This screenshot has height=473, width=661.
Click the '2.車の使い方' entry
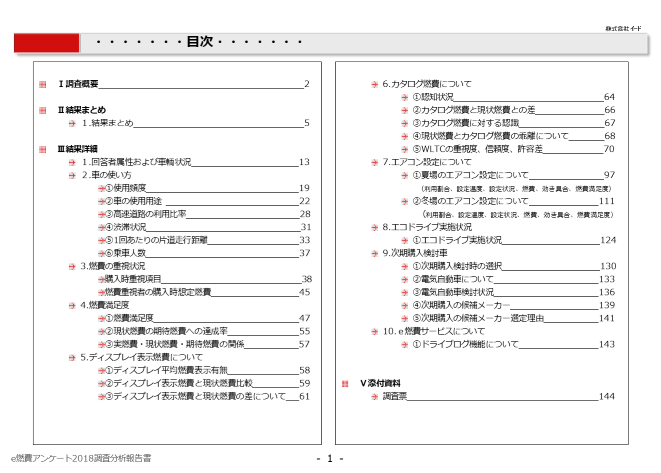click(x=107, y=175)
